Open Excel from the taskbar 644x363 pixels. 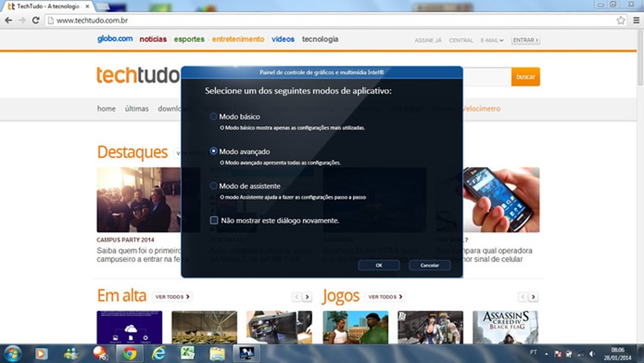(x=187, y=353)
